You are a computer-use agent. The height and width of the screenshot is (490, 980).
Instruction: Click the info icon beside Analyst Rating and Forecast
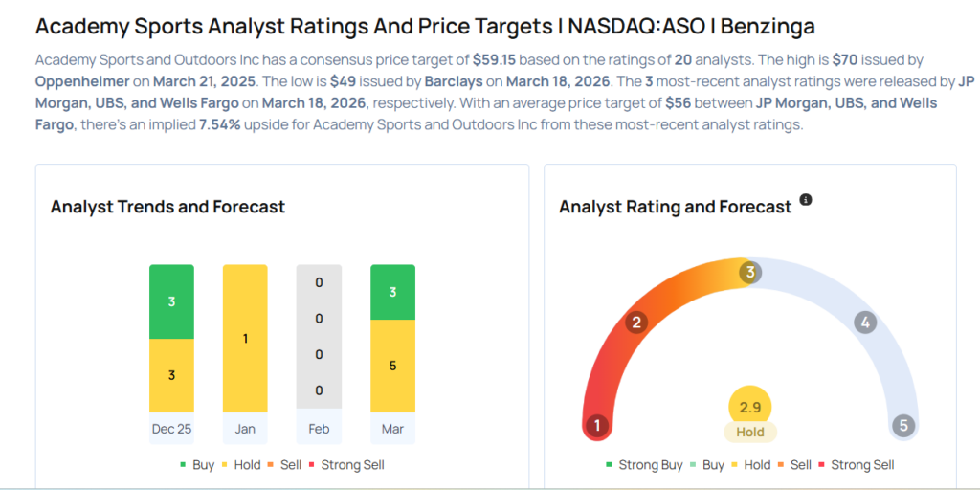(x=806, y=200)
